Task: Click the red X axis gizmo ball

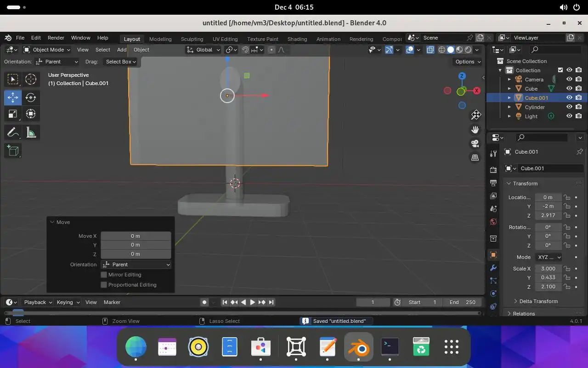Action: tap(477, 91)
